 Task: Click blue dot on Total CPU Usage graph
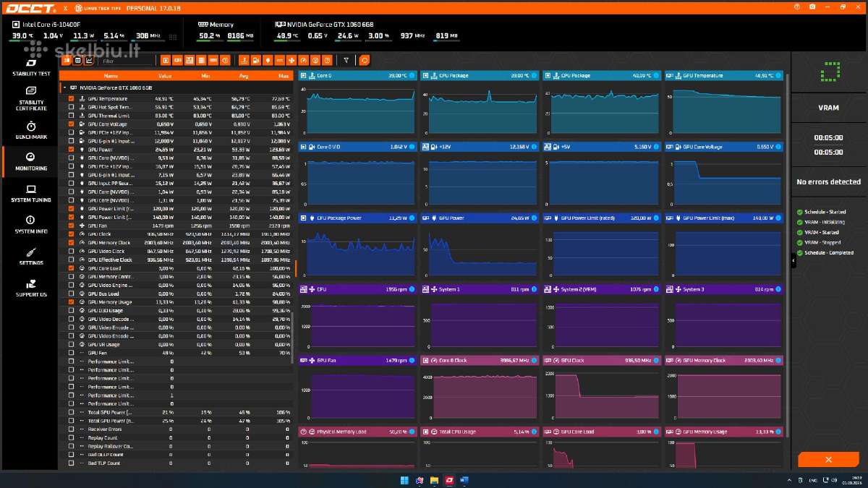(535, 432)
